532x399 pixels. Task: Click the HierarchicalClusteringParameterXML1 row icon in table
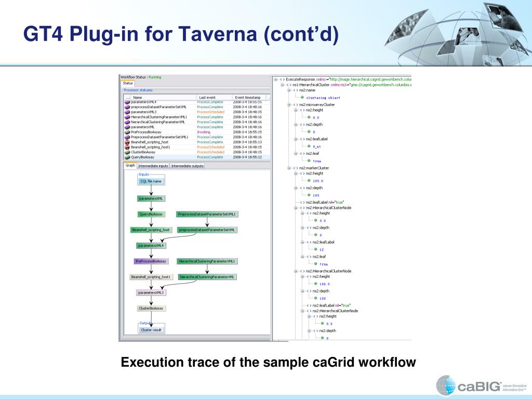click(x=127, y=117)
